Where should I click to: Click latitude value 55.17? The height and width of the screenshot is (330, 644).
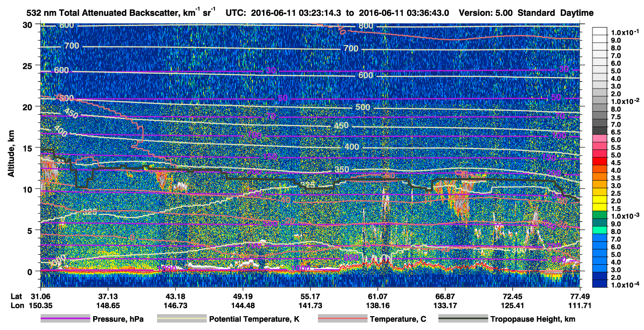tap(310, 296)
